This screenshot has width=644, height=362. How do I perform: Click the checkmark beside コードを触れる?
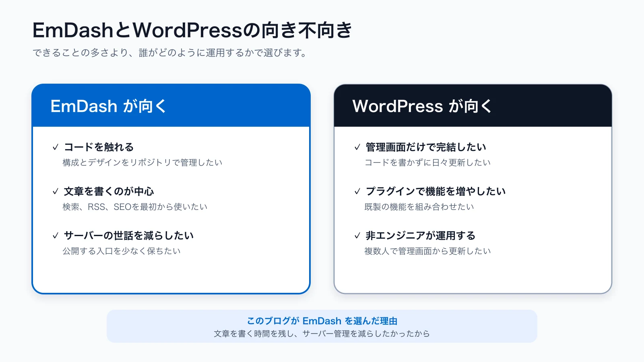56,147
